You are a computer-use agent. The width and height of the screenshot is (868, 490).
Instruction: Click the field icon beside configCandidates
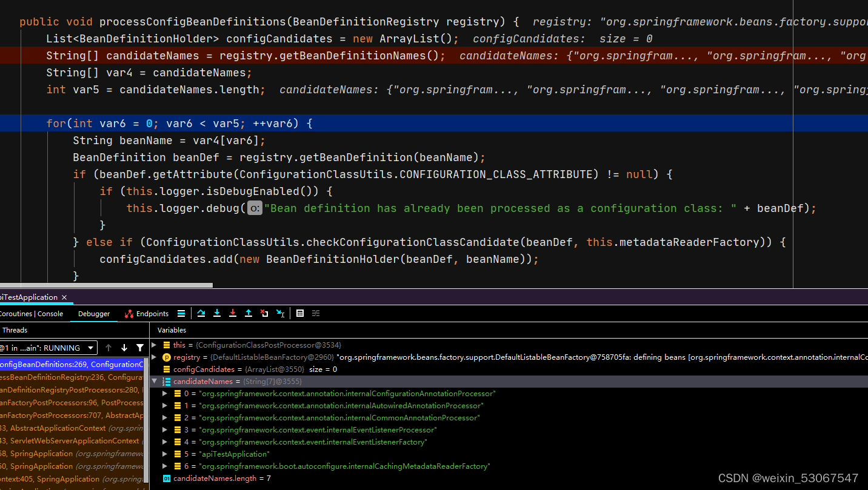[167, 369]
